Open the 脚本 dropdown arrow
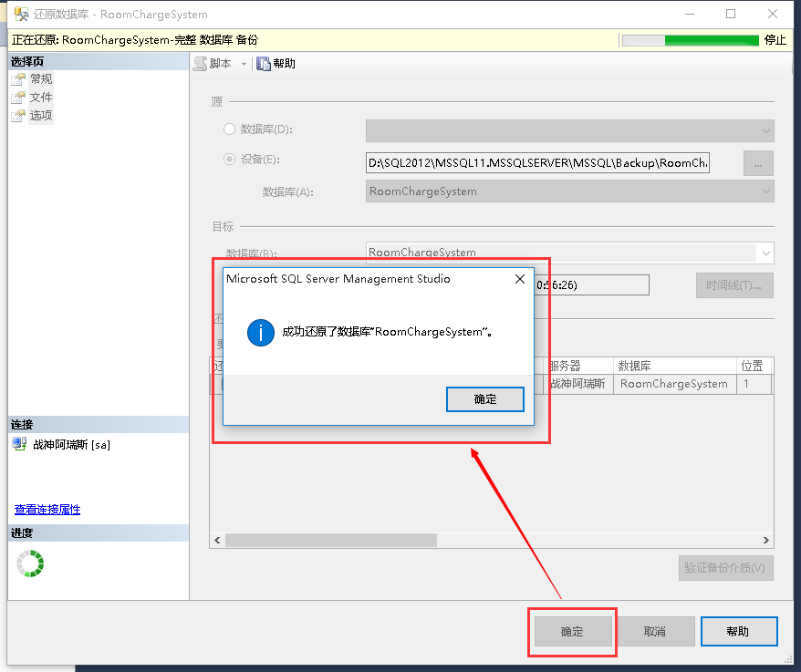The width and height of the screenshot is (801, 672). tap(244, 64)
